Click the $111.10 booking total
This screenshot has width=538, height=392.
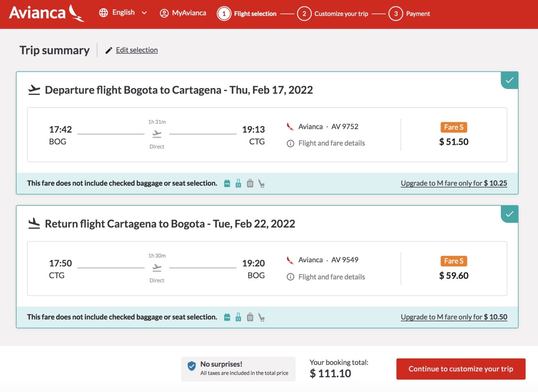pyautogui.click(x=331, y=374)
